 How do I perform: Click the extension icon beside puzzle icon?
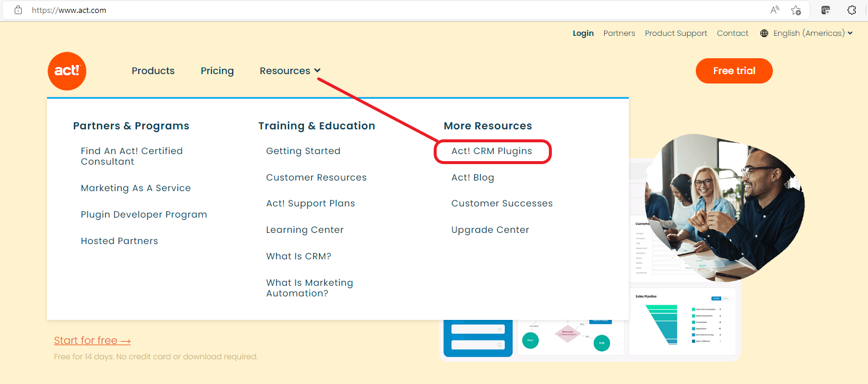click(x=826, y=10)
